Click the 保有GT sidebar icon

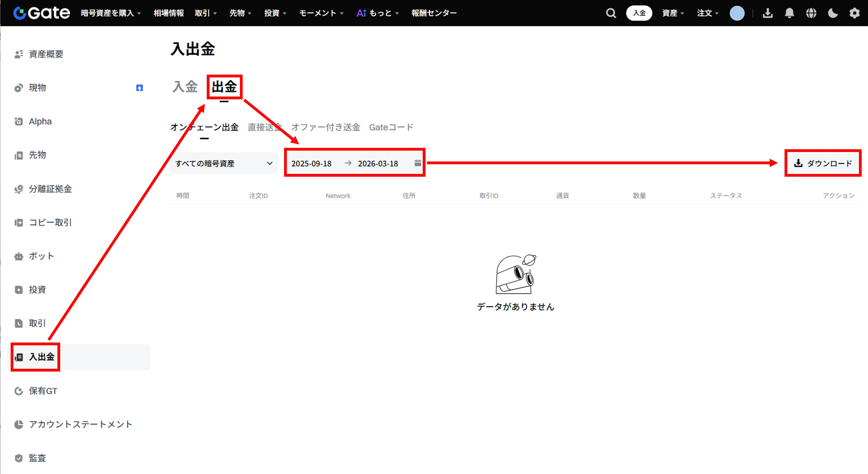[x=19, y=391]
